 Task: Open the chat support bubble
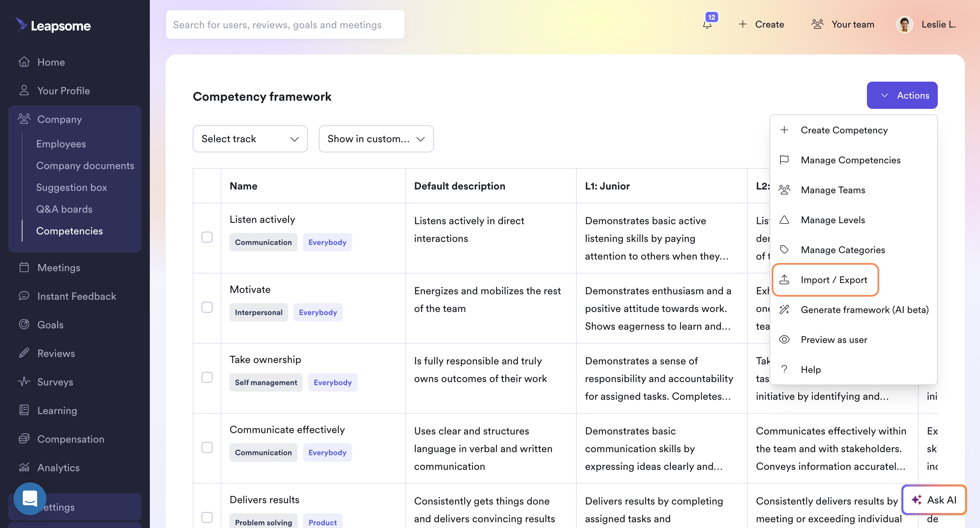pyautogui.click(x=30, y=498)
